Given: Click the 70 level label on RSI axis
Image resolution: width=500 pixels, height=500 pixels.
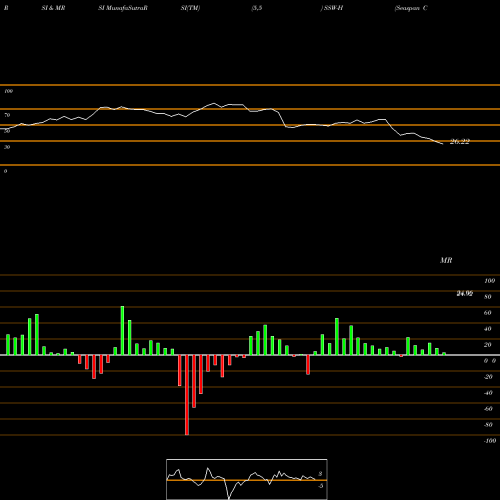Looking at the screenshot, I should click(7, 115).
